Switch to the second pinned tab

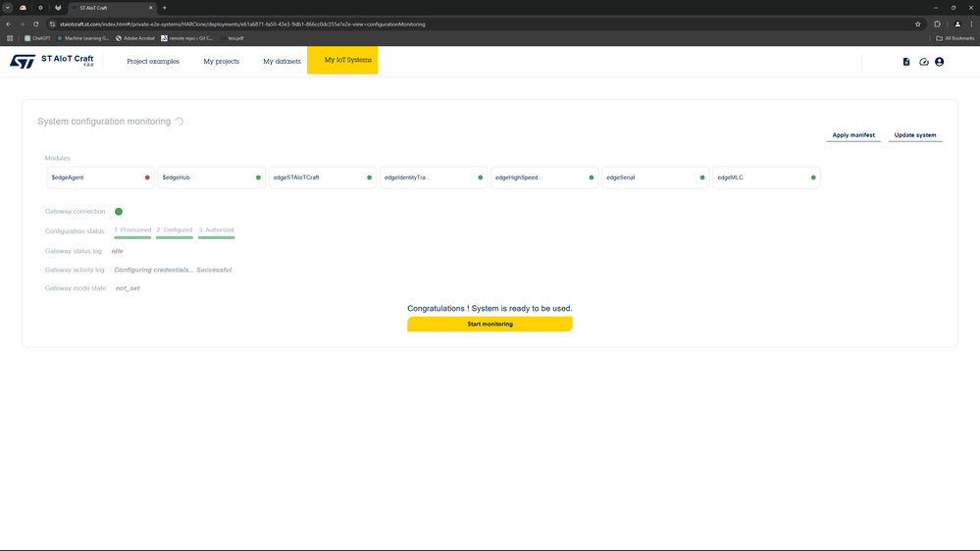pos(40,8)
